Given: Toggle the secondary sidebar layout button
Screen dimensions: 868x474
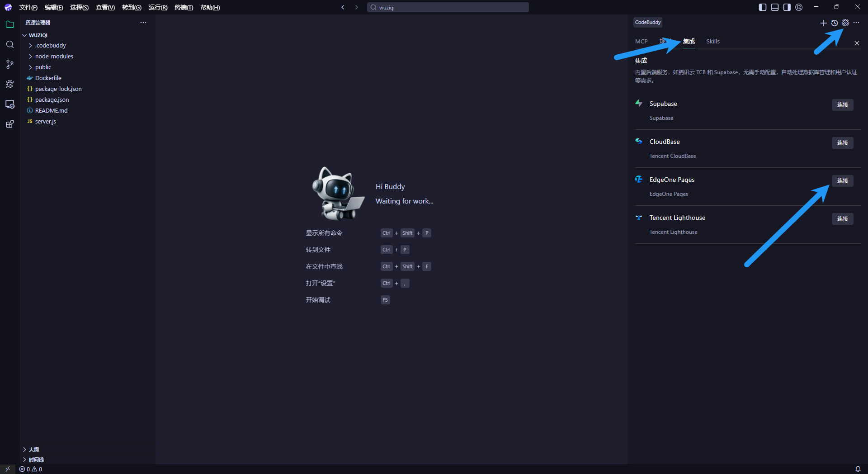Looking at the screenshot, I should [787, 7].
